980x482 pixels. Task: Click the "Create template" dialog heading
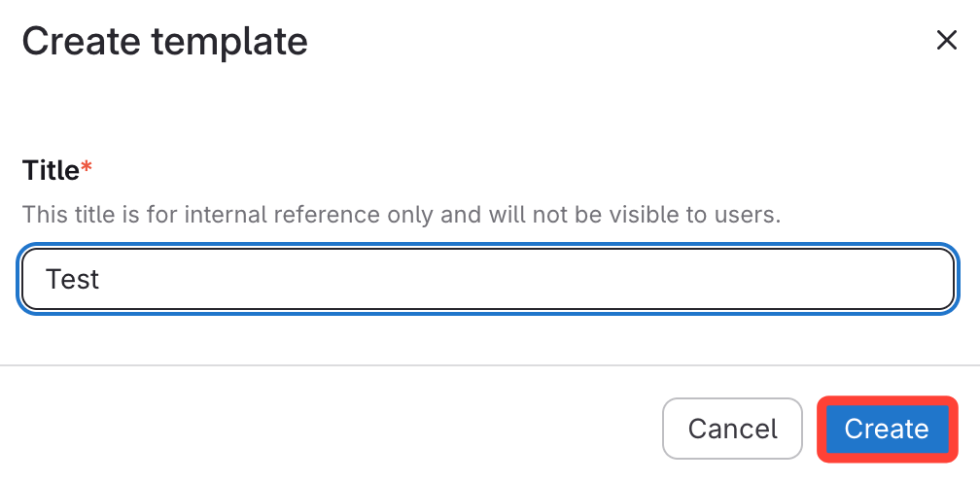point(164,41)
